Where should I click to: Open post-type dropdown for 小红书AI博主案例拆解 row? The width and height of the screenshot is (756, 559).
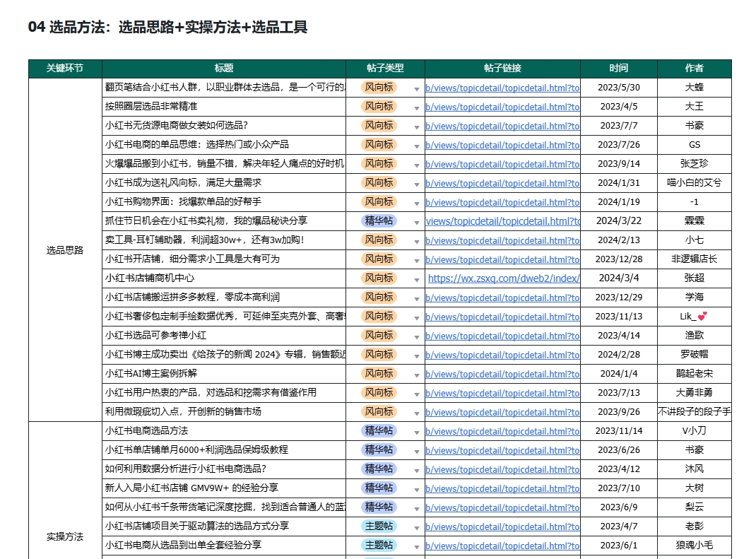pyautogui.click(x=417, y=375)
